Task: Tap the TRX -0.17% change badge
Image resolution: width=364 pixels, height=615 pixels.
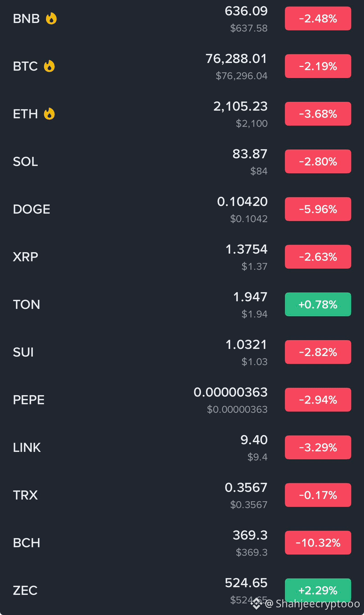Action: pyautogui.click(x=318, y=495)
